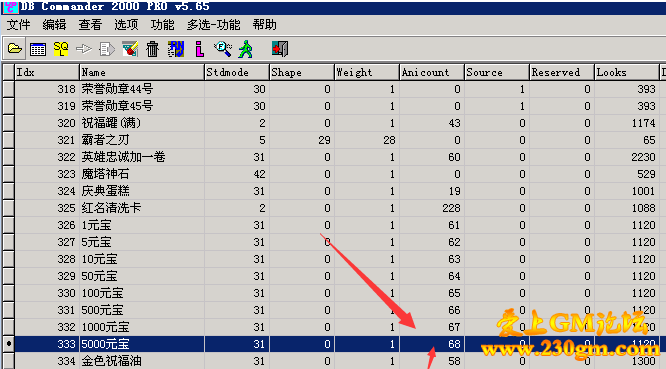The image size is (666, 369).
Task: Click the name cell 荣誉勋章44号
Action: 142,89
